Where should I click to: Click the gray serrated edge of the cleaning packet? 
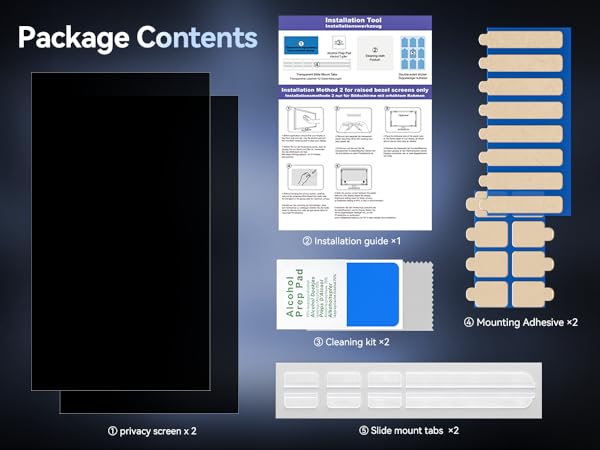click(x=418, y=296)
